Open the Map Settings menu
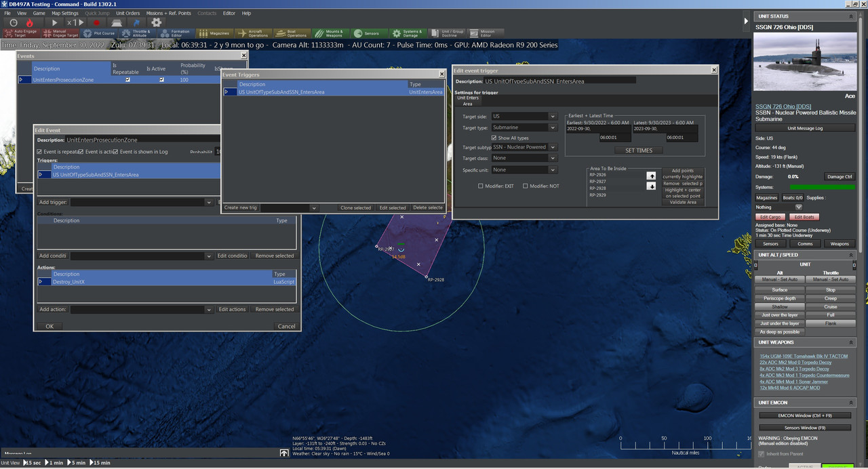 click(x=64, y=13)
